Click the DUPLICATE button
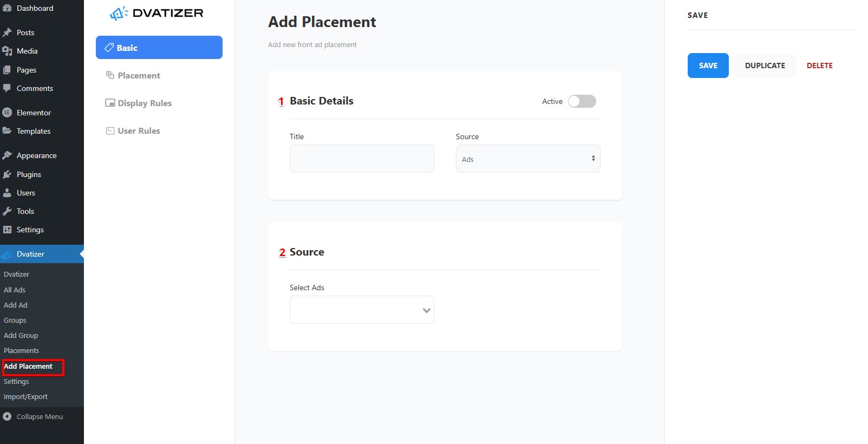 coord(765,66)
